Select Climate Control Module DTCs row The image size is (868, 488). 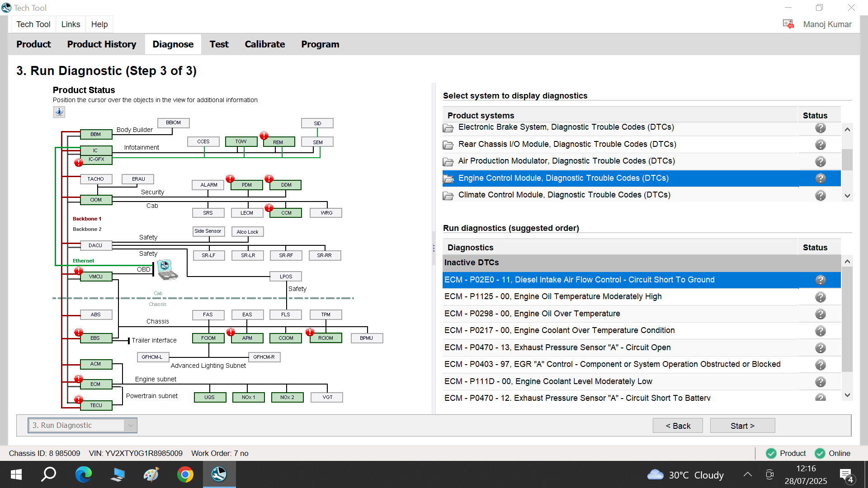pyautogui.click(x=564, y=195)
